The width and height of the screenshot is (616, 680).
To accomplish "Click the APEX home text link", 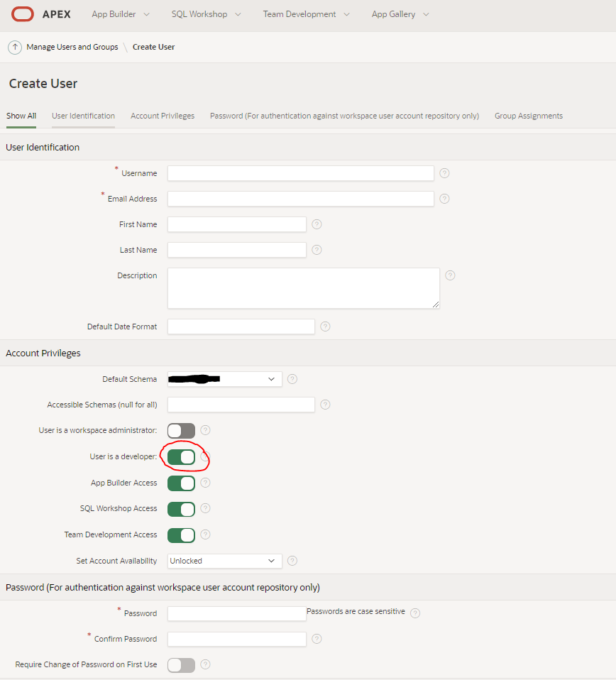I will (x=56, y=14).
